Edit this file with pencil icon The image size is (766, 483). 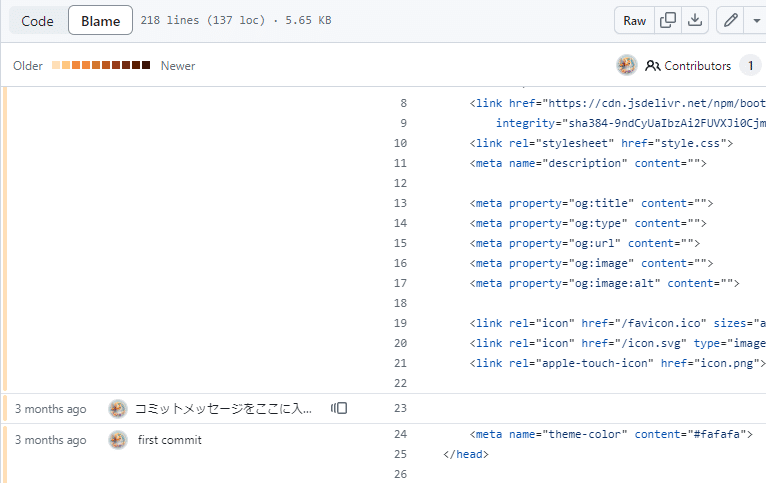tap(730, 21)
